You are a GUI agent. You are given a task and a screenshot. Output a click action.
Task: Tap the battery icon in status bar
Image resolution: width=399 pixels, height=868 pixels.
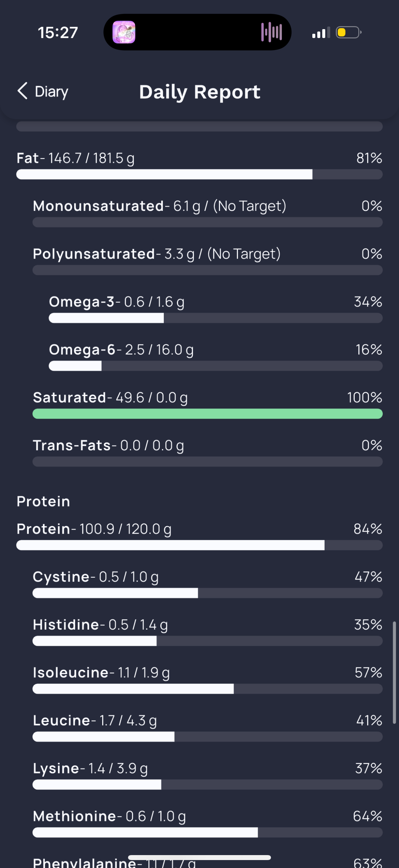coord(349,33)
